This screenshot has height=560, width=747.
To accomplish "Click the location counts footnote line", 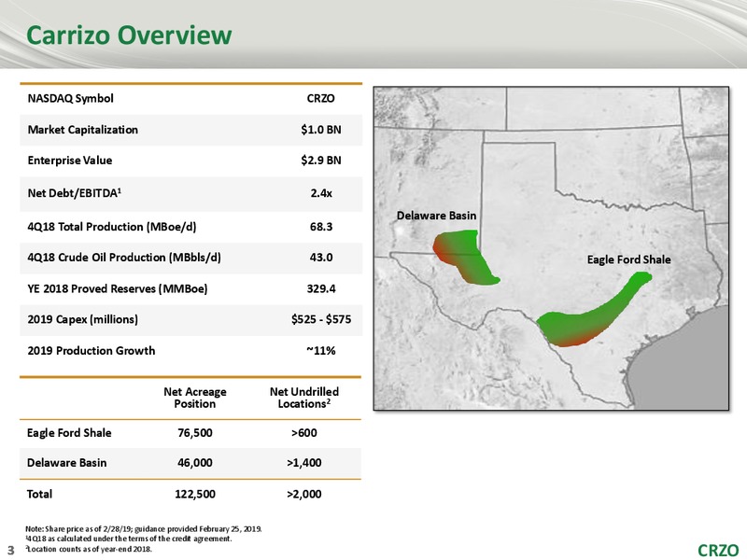I will (x=89, y=549).
